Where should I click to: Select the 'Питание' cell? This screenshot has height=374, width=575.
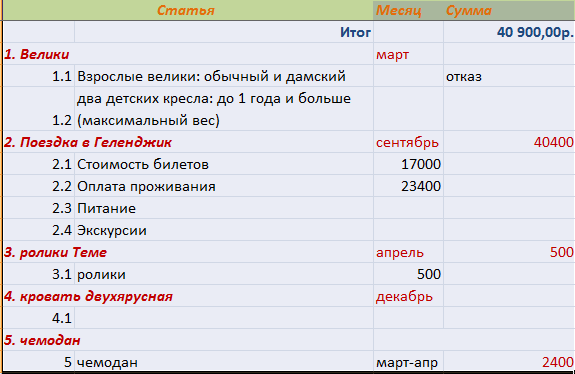point(224,208)
